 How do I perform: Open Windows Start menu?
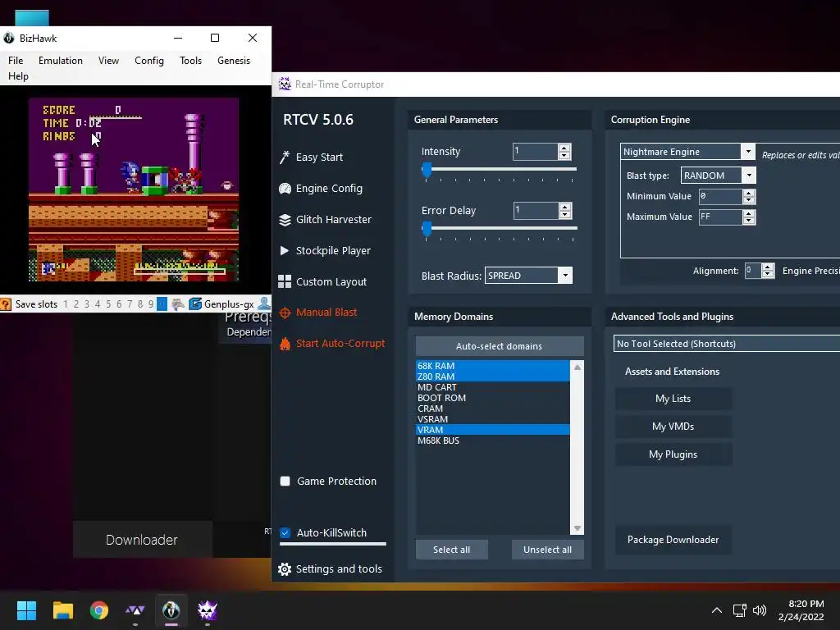[x=26, y=610]
